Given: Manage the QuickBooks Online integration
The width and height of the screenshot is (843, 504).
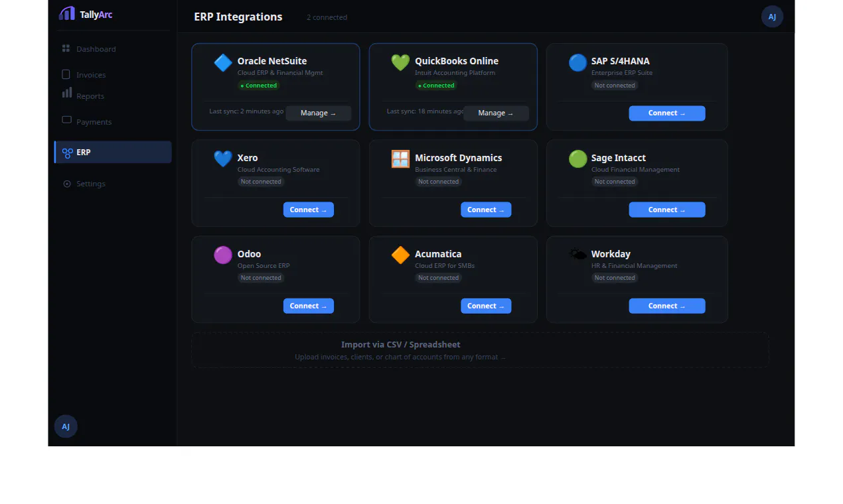Looking at the screenshot, I should tap(496, 113).
